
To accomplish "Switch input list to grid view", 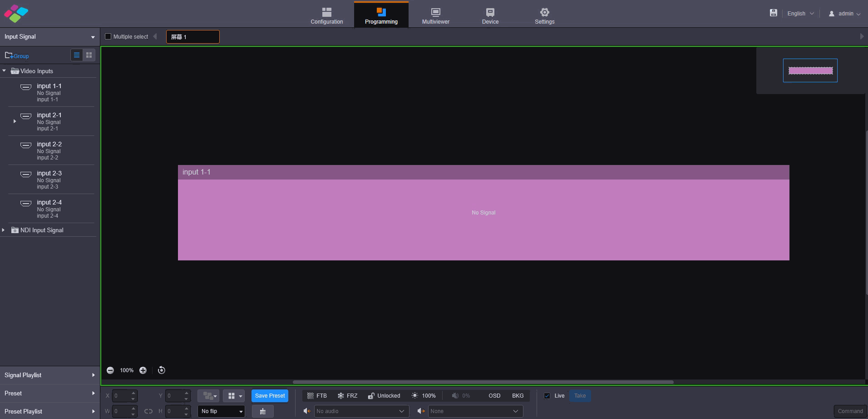I will (x=89, y=55).
